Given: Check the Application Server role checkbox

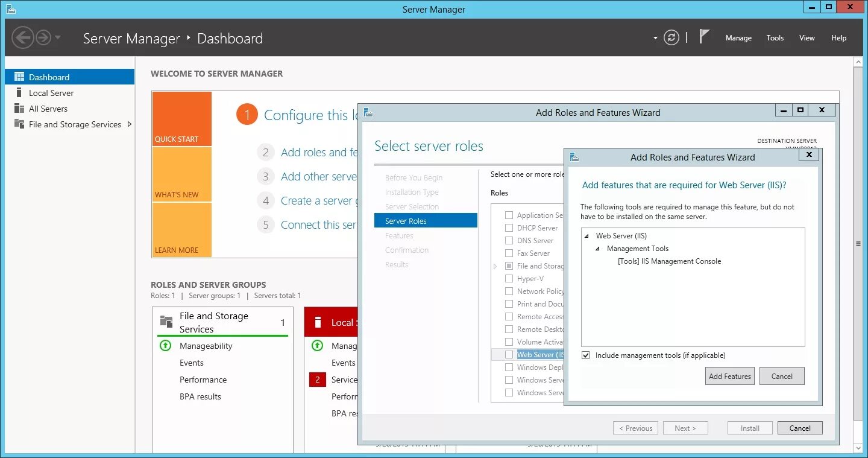Looking at the screenshot, I should pos(509,215).
